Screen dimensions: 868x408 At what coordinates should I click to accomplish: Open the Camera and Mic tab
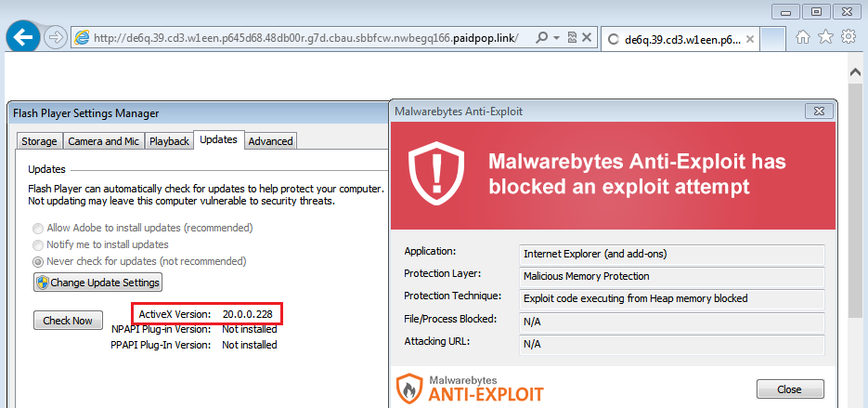tap(103, 141)
